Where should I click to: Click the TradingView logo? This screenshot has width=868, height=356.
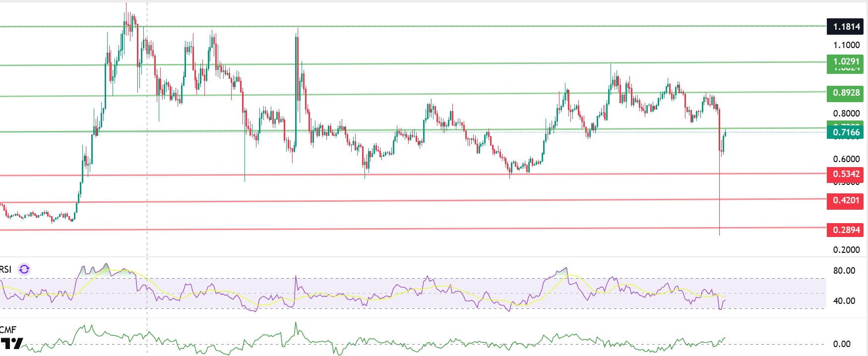pos(11,344)
